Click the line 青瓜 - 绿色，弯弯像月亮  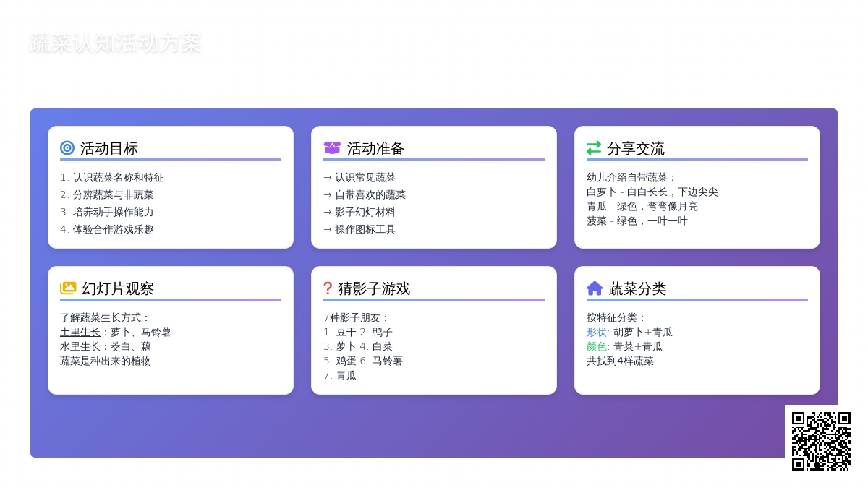(642, 206)
